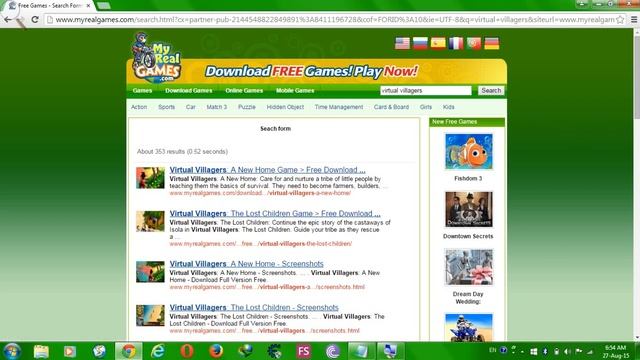Launch Firefox from taskbar
Image resolution: width=640 pixels, height=360 pixels.
(216, 351)
